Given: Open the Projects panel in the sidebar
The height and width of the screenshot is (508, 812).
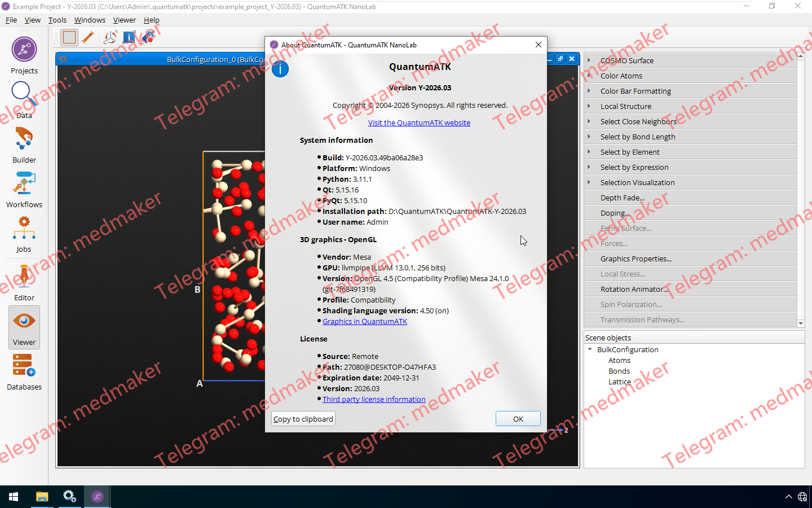Looking at the screenshot, I should (x=24, y=55).
